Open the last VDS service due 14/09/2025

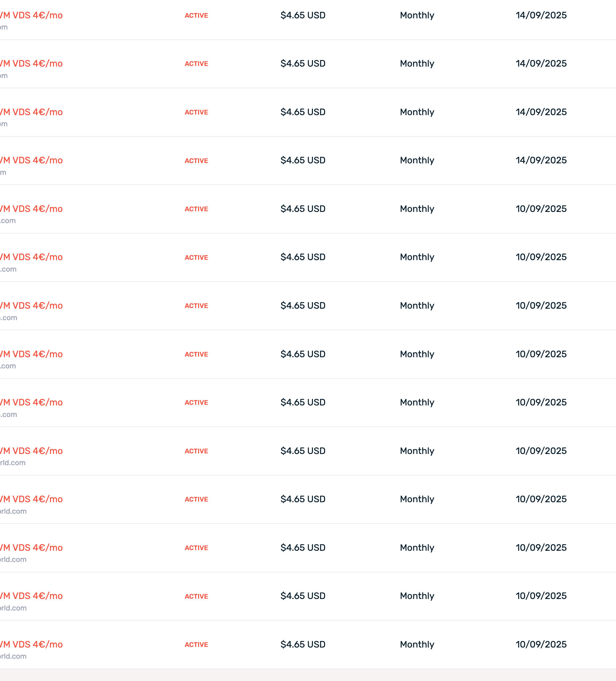[31, 160]
